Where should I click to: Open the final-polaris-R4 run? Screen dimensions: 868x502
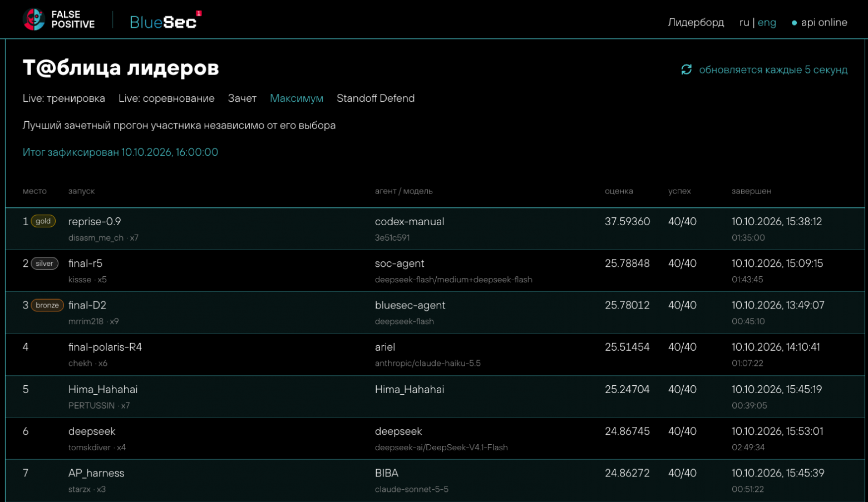point(105,347)
